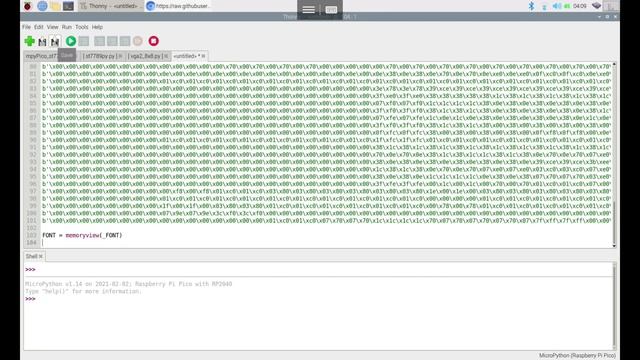This screenshot has height=360, width=640.
Task: Click line number 101 in the gutter
Action: coord(32,221)
